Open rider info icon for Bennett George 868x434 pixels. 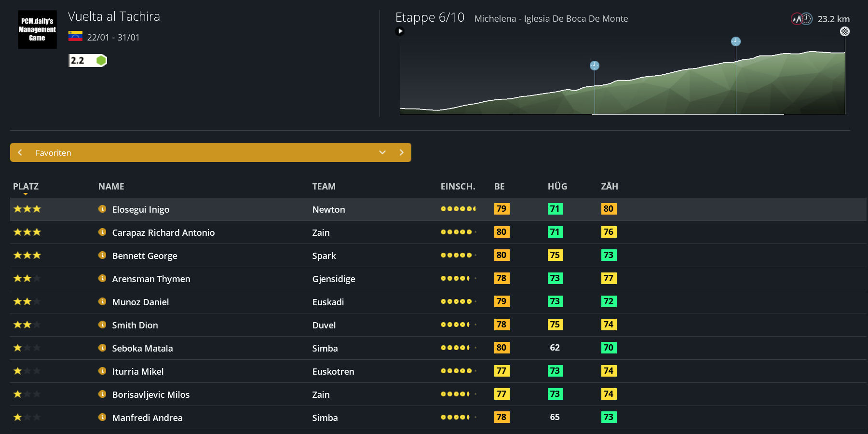[x=102, y=255]
